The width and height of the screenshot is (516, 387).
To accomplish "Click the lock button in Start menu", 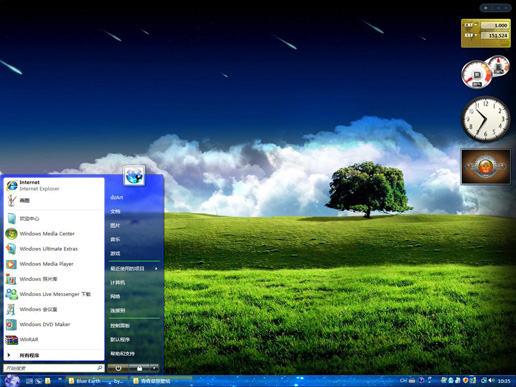I will [x=139, y=368].
